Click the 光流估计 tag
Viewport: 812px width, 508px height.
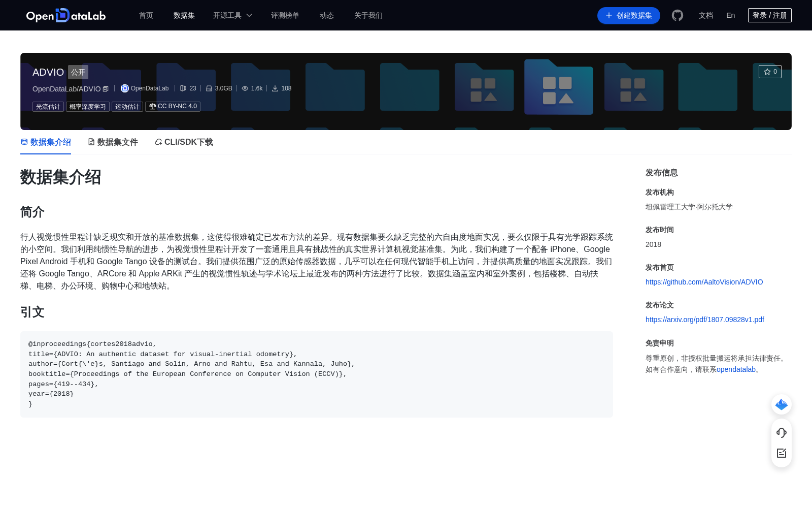point(48,107)
